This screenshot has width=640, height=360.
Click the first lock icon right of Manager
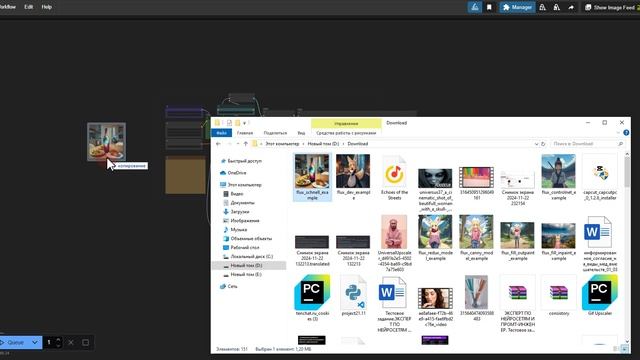pyautogui.click(x=542, y=7)
